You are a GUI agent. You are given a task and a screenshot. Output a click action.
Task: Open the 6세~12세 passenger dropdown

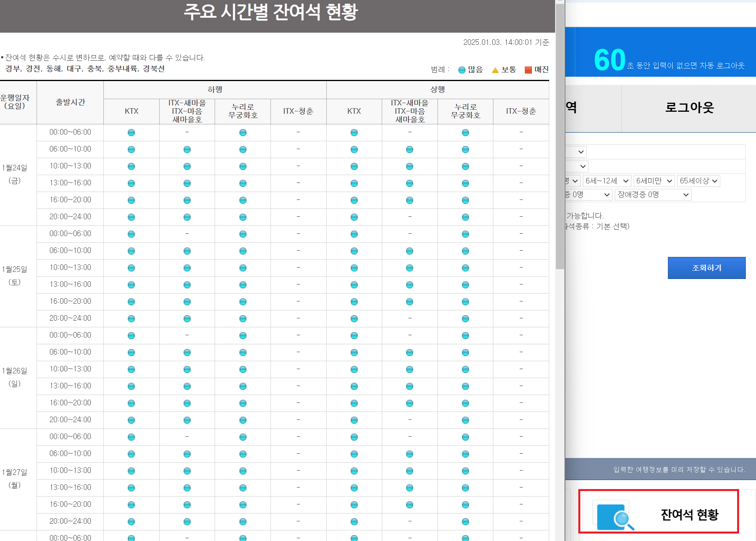pyautogui.click(x=607, y=181)
